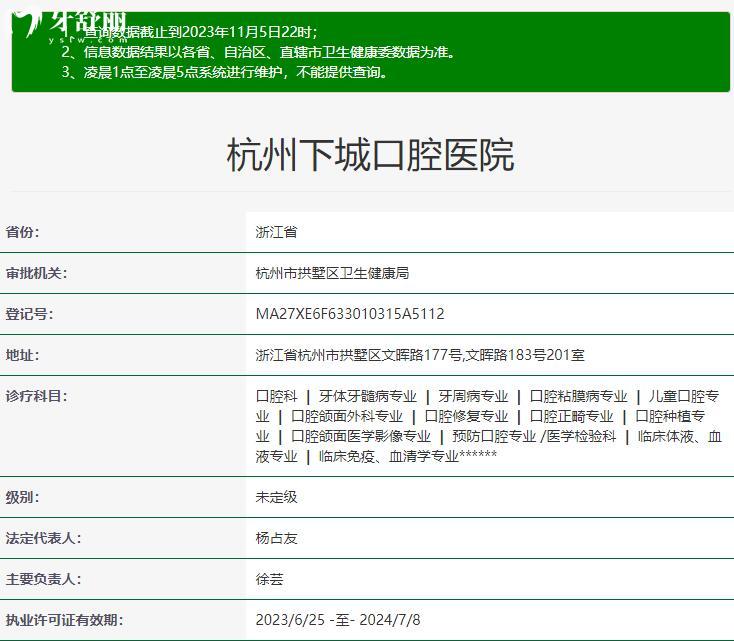Select validity period 2023/6/25 -至- 2024/7/8
This screenshot has height=641, width=734.
pos(338,620)
